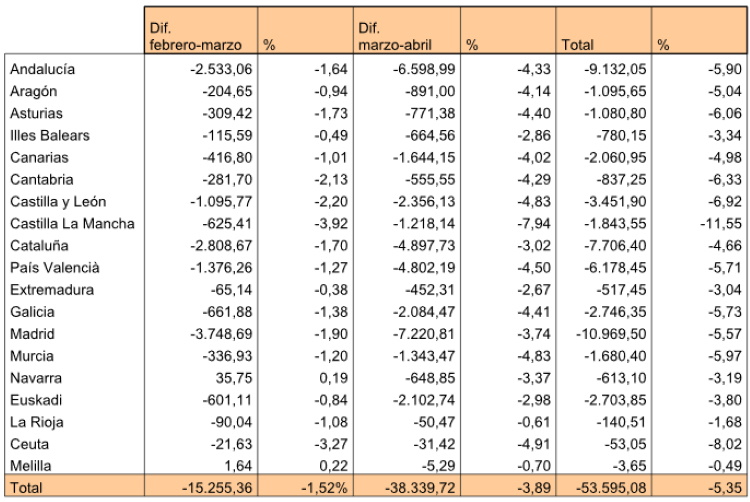Click Ceuta's final percentage -8,02
750x502 pixels.
pos(725,444)
